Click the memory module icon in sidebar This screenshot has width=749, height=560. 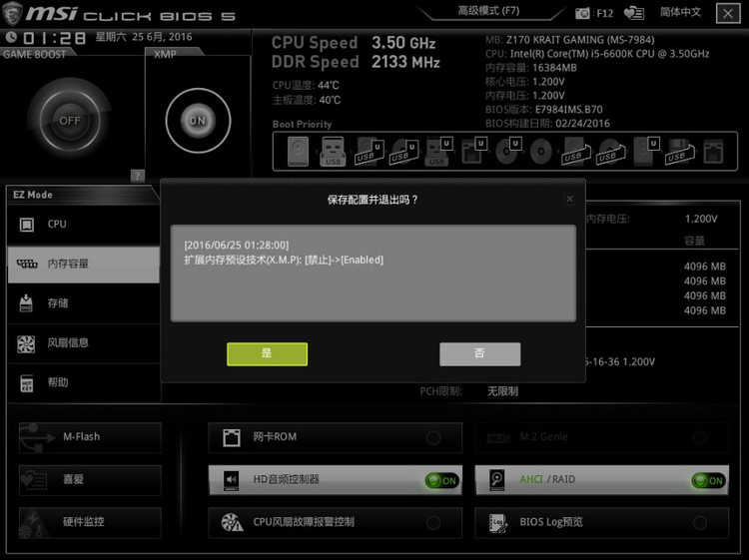[27, 264]
